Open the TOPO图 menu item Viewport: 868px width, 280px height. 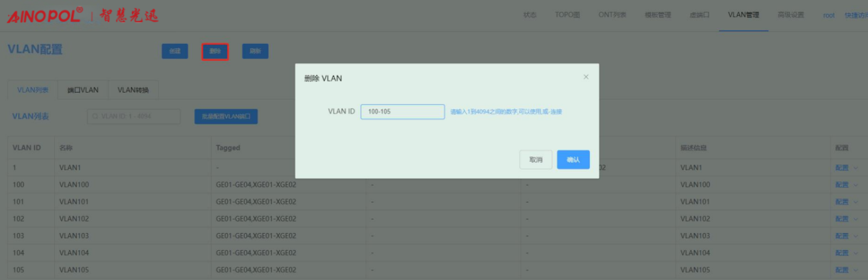(567, 16)
